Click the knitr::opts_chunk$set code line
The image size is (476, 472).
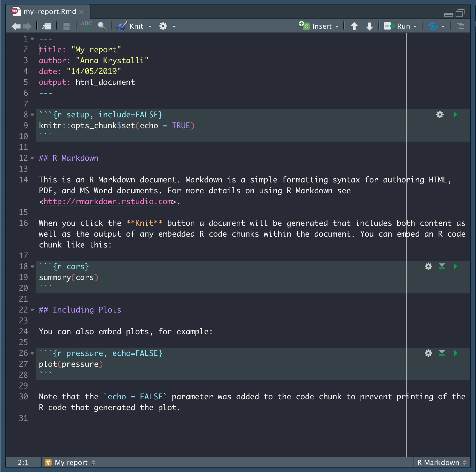coord(117,126)
